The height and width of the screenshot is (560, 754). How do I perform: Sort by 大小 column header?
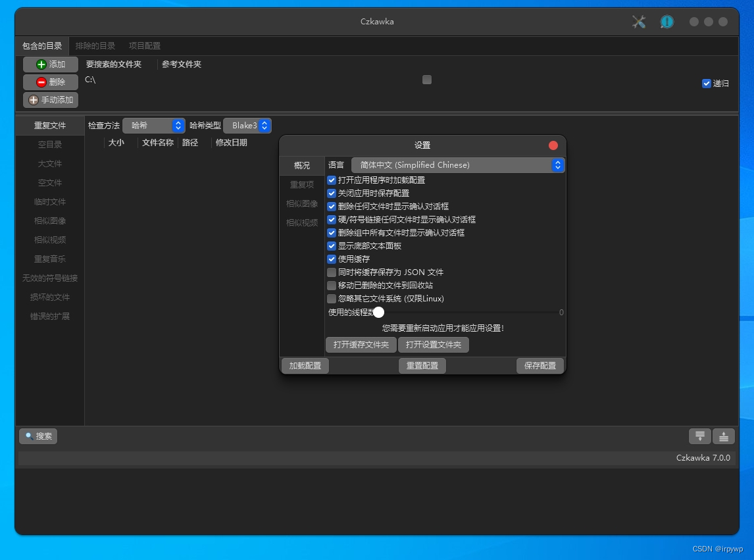click(116, 143)
